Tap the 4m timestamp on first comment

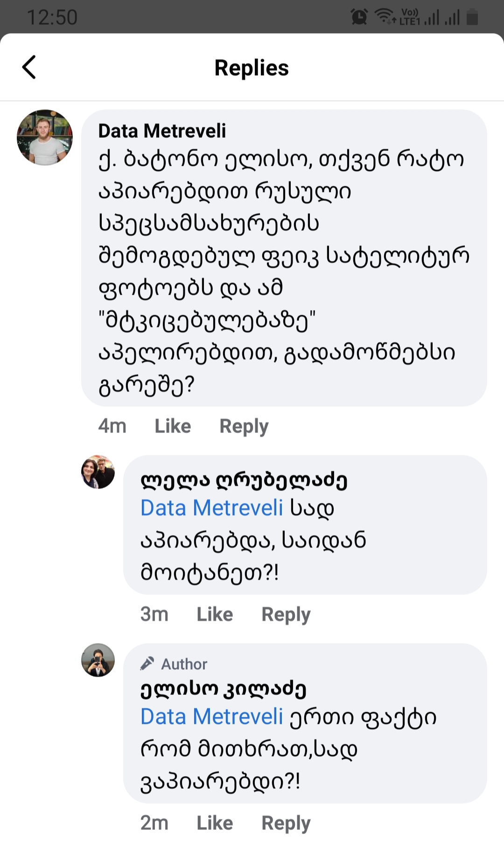(x=112, y=426)
